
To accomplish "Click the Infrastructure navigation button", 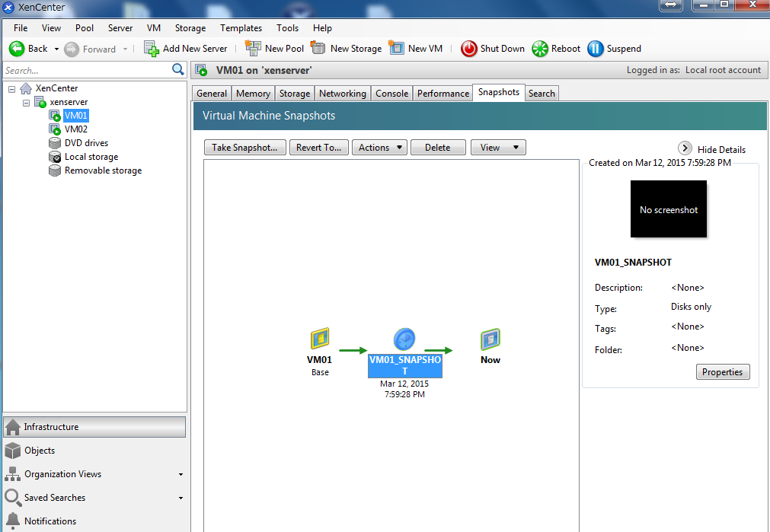I will click(94, 427).
